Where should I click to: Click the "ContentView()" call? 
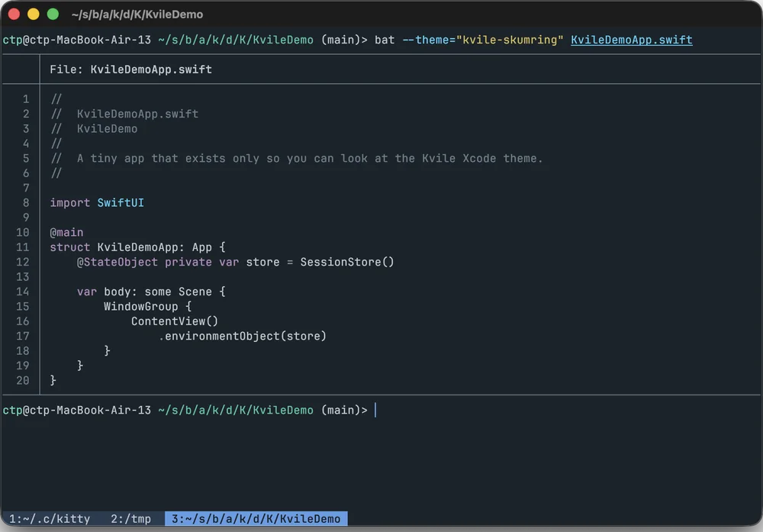tap(175, 321)
